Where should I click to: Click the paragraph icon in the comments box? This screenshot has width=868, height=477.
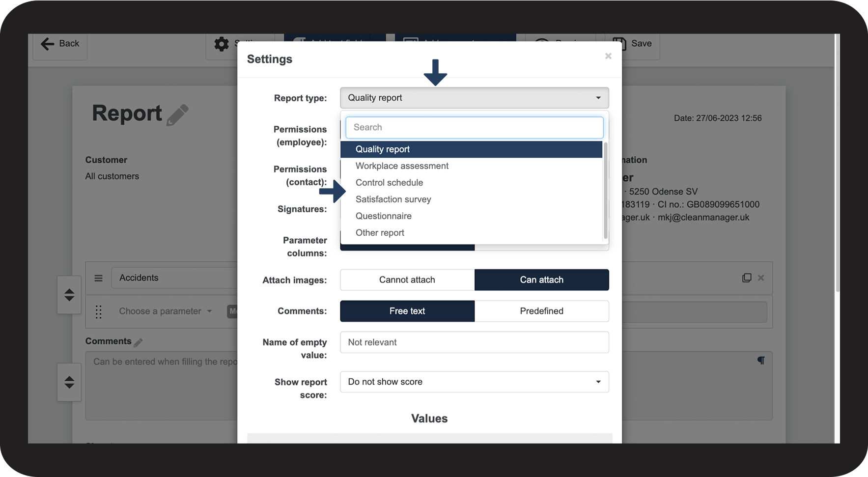click(x=761, y=361)
